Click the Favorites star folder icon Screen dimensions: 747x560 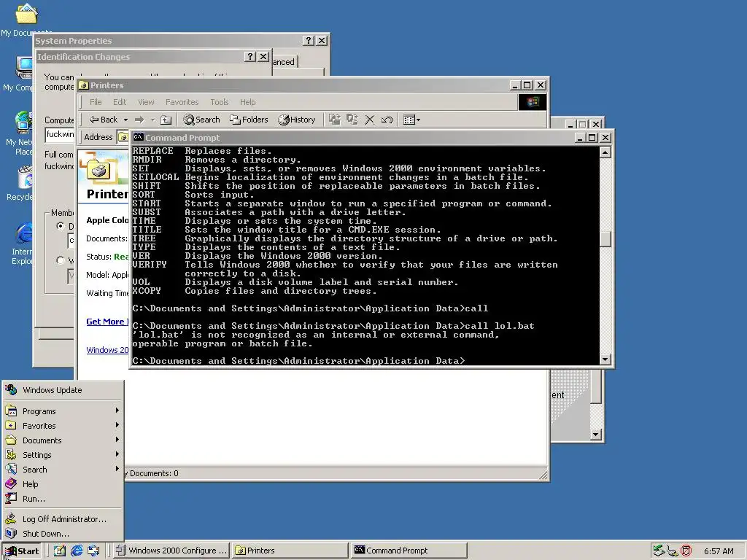(12, 426)
